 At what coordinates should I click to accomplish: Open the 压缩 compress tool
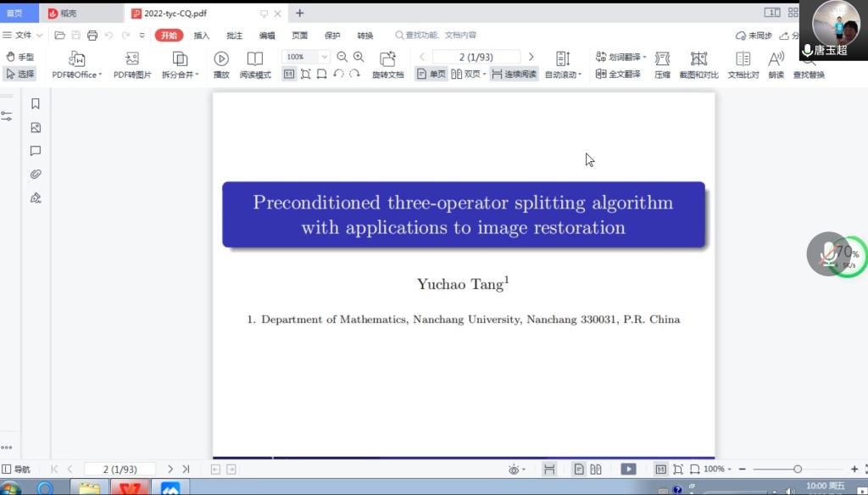(x=662, y=59)
